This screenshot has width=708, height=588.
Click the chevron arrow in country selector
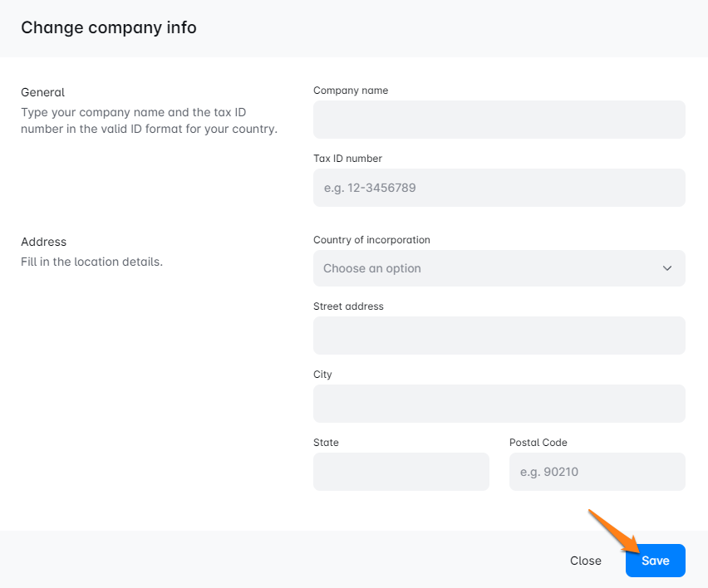coord(666,268)
